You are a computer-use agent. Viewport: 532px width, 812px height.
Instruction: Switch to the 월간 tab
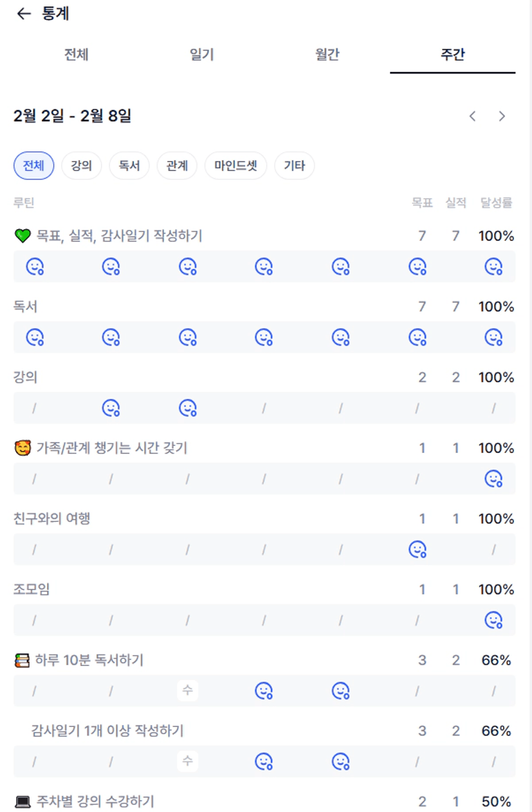pos(327,55)
